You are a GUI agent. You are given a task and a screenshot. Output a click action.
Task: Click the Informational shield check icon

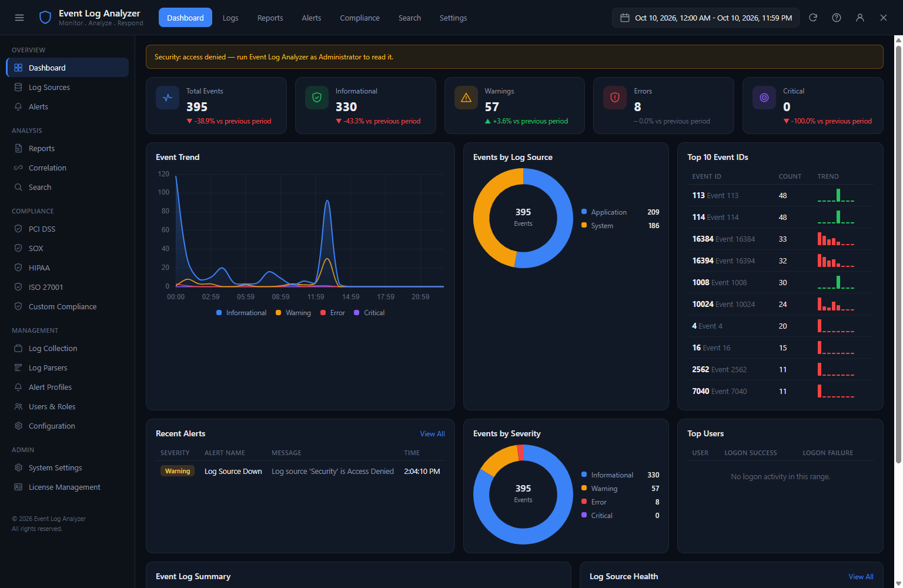click(x=317, y=98)
